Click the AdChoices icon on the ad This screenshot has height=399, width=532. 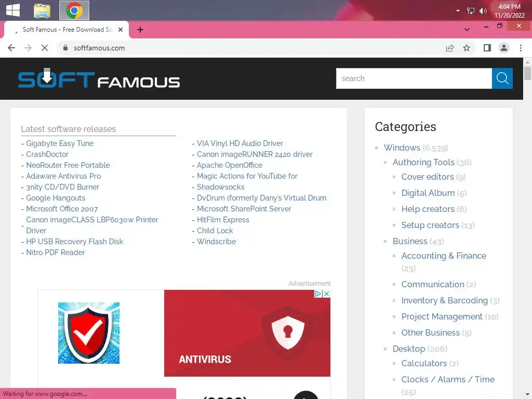[318, 294]
